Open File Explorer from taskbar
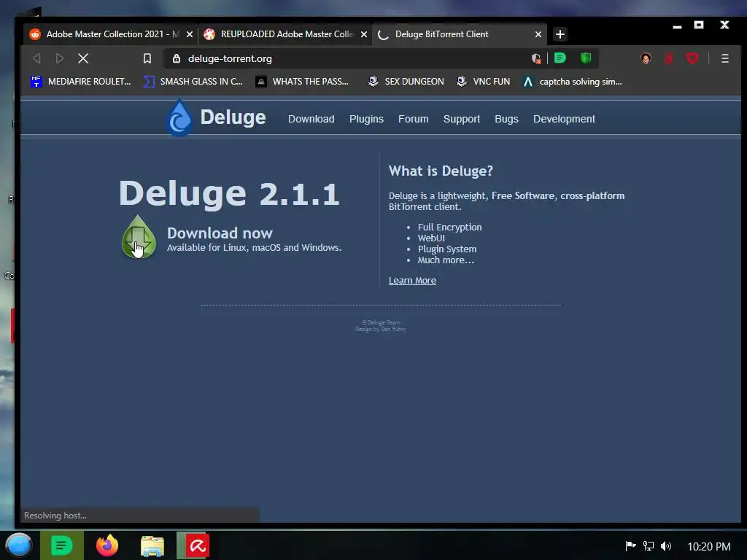The image size is (747, 560). coord(152,545)
